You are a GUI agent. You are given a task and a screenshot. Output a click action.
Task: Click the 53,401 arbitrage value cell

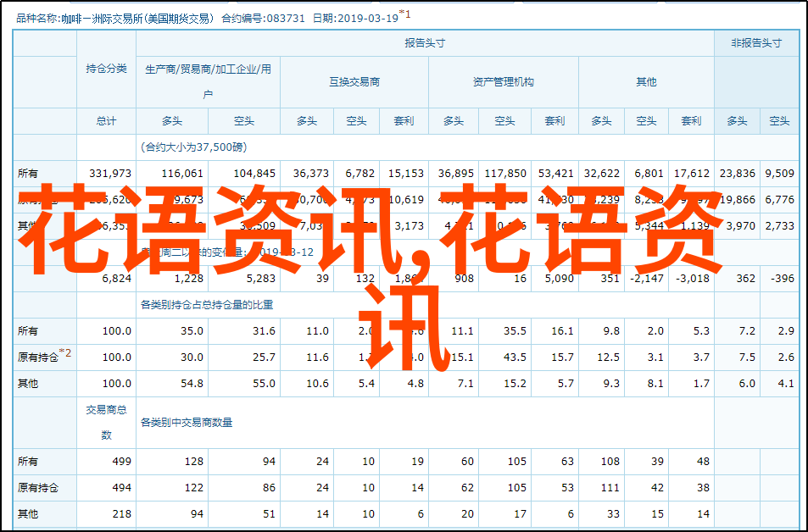click(x=556, y=174)
